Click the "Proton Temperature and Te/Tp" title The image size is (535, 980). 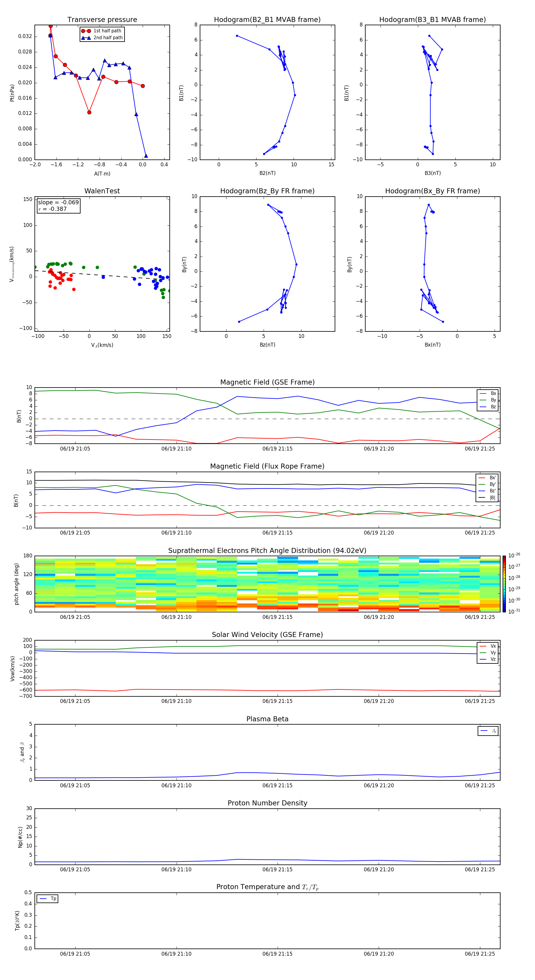(x=267, y=887)
